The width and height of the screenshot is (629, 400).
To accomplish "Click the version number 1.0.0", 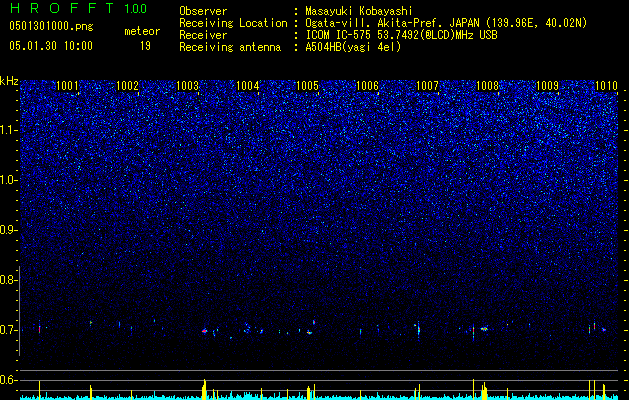I will [x=136, y=9].
